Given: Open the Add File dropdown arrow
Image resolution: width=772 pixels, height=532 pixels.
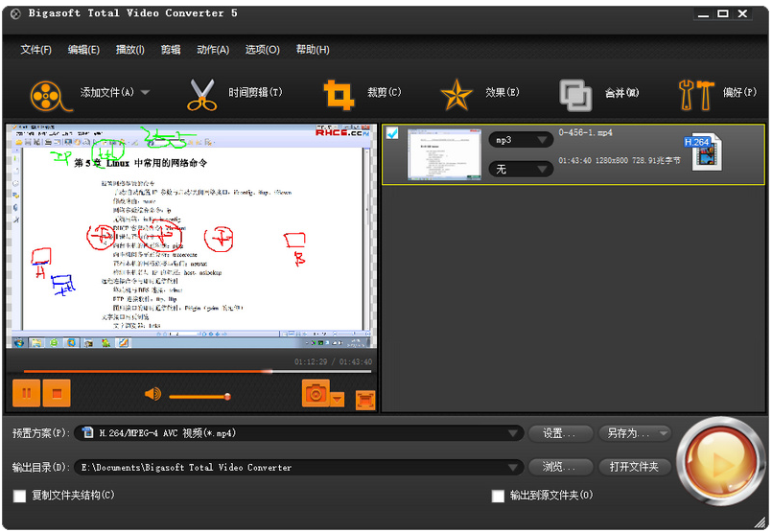Looking at the screenshot, I should pos(145,92).
